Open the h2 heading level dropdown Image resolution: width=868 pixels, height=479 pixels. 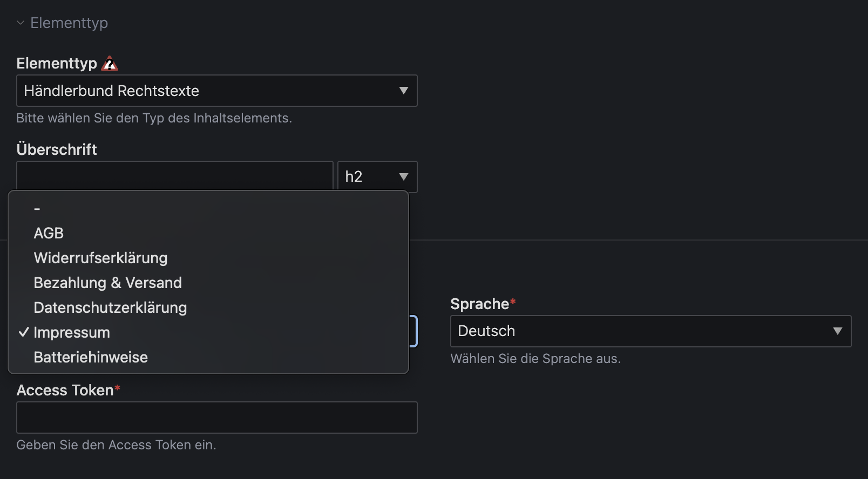(377, 177)
